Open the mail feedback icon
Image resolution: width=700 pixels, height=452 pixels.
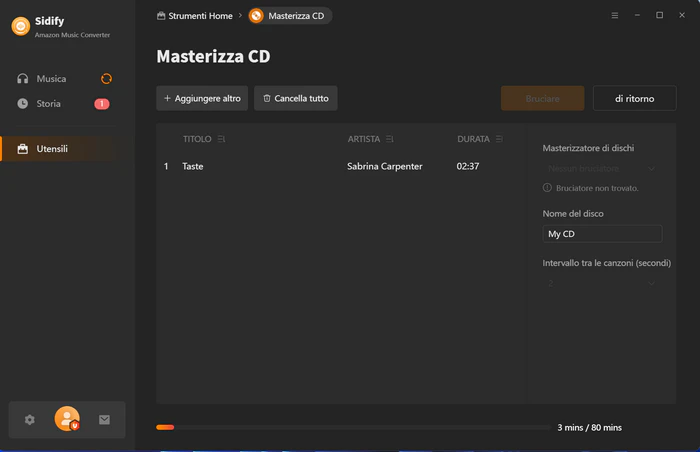pyautogui.click(x=104, y=420)
